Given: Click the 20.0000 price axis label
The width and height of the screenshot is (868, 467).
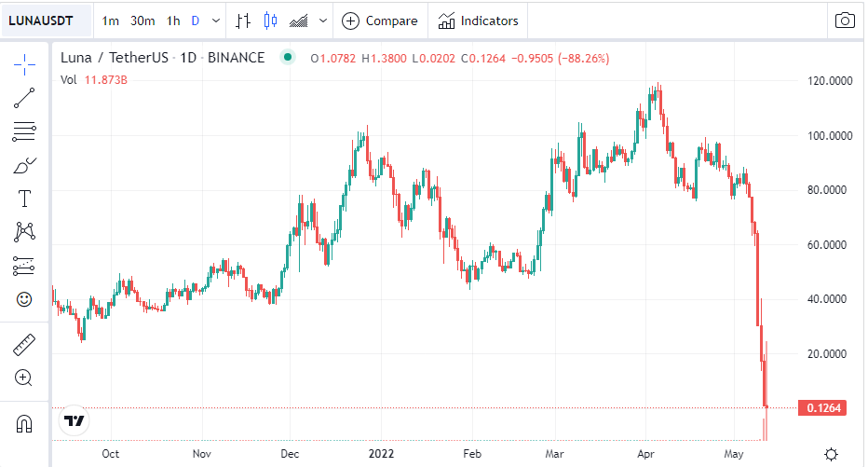Looking at the screenshot, I should pos(827,354).
